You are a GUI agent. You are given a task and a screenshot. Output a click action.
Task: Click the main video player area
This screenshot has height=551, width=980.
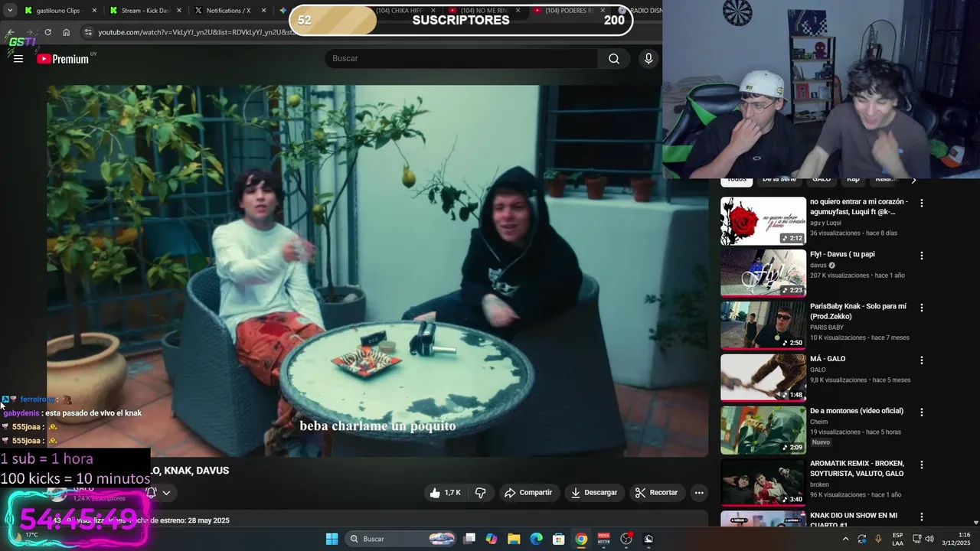pyautogui.click(x=377, y=271)
